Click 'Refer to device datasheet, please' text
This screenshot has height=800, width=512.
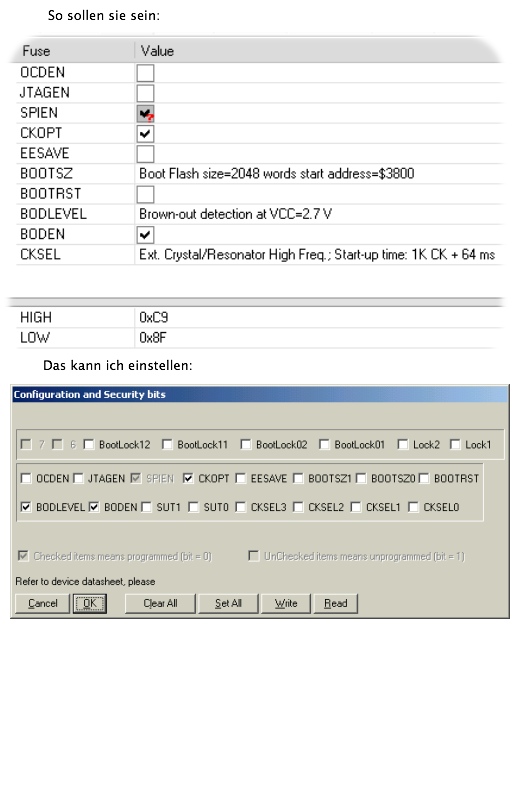[x=85, y=582]
